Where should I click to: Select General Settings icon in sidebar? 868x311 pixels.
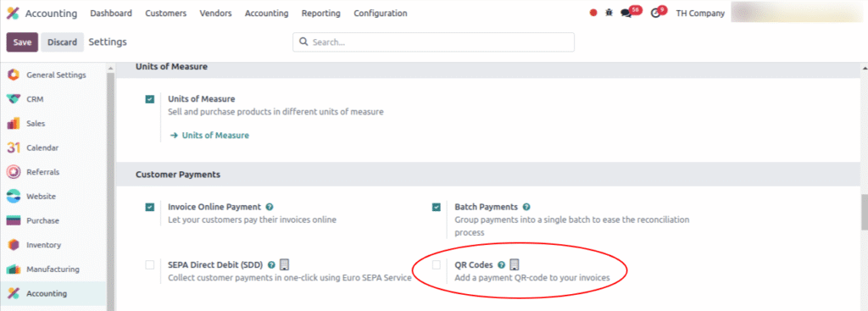tap(14, 75)
